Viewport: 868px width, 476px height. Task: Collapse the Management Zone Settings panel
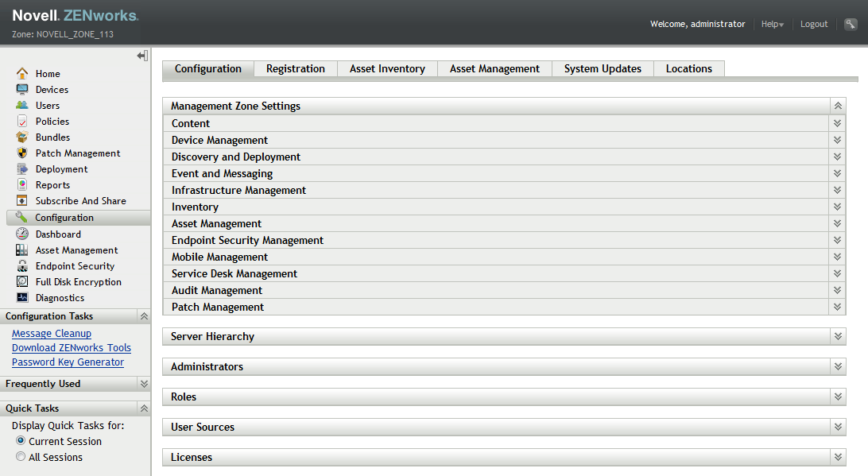coord(838,106)
